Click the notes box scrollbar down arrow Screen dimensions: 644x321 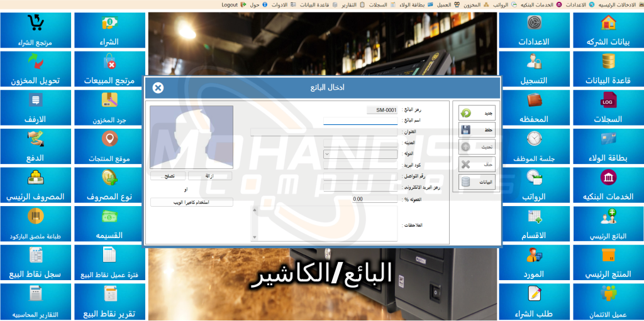(254, 237)
